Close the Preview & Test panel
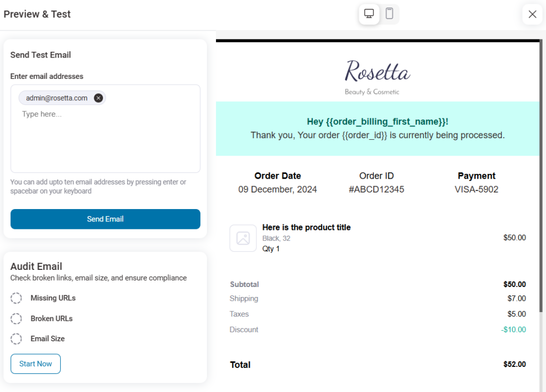Viewport: 546px width, 392px height. [x=532, y=14]
